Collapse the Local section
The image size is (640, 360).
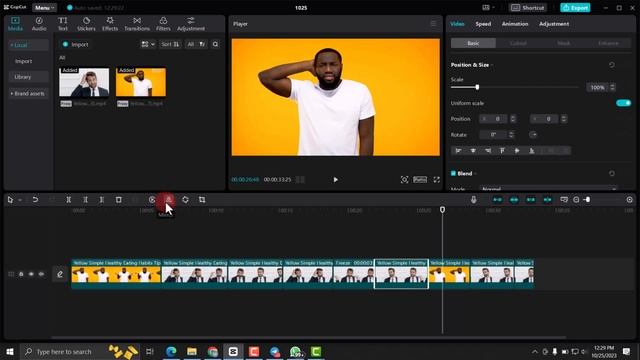click(x=28, y=45)
